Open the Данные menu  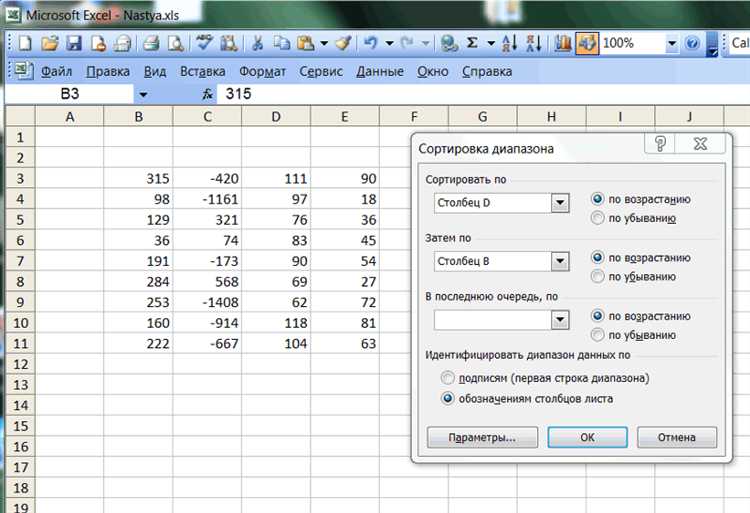380,72
